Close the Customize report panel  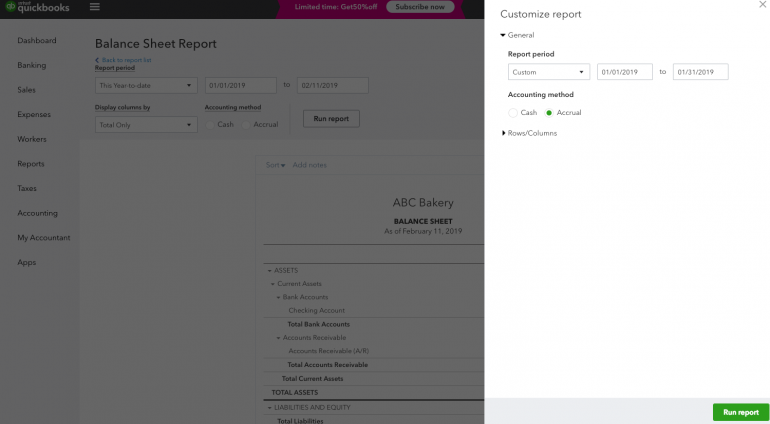(x=763, y=5)
